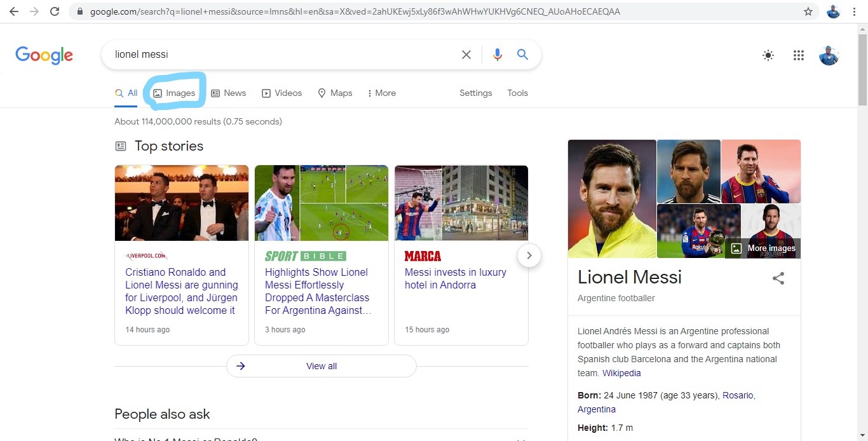This screenshot has width=868, height=441.
Task: Click the padlock site info icon
Action: (x=79, y=11)
